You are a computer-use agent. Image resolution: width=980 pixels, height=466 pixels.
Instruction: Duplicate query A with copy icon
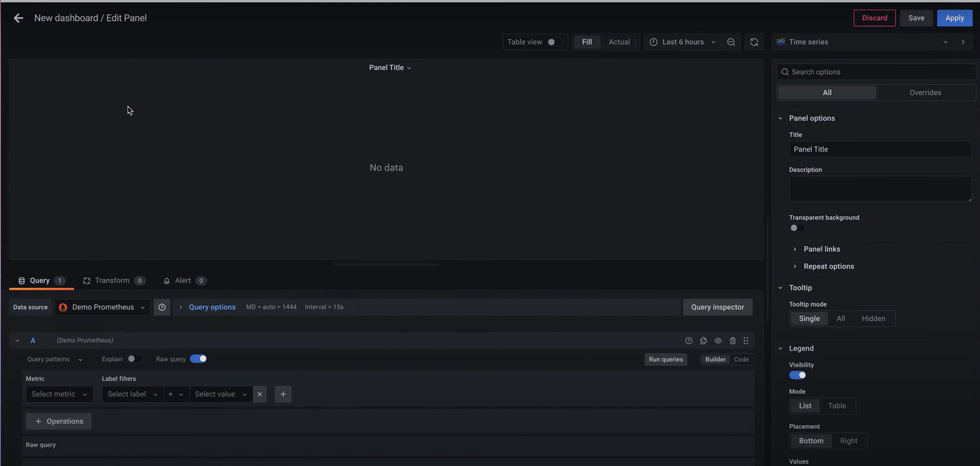click(704, 341)
